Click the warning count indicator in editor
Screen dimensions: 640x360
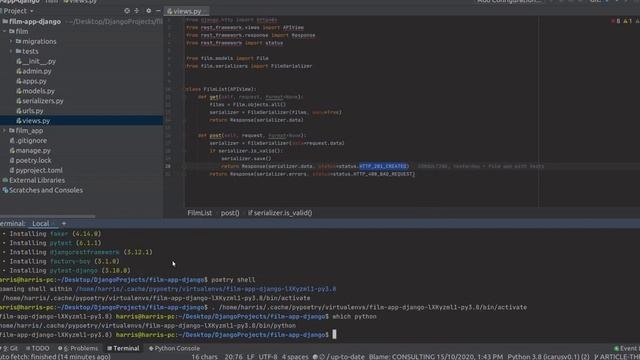[627, 21]
